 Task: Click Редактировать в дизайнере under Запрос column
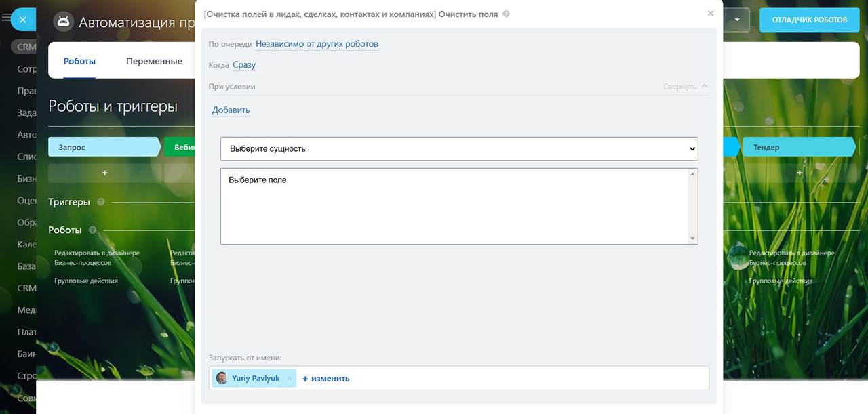tap(97, 257)
